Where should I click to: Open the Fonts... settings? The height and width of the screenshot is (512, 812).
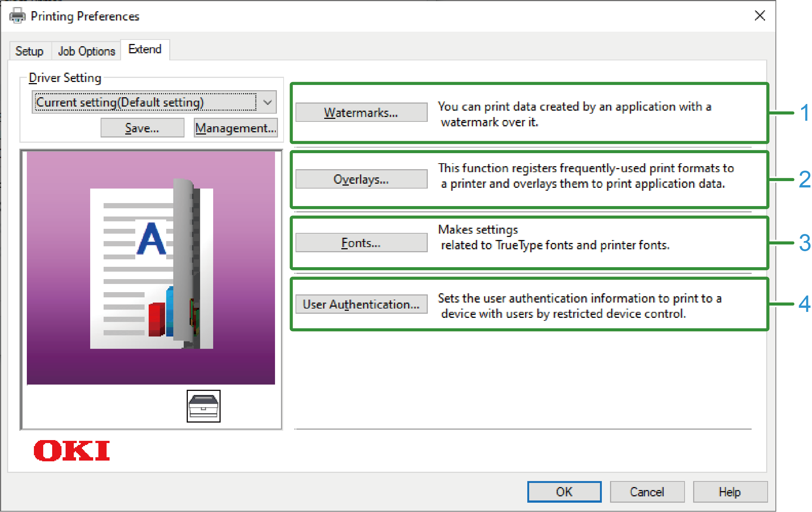click(x=361, y=243)
